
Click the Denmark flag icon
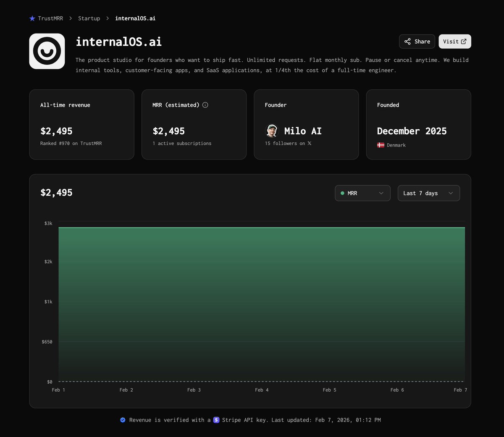(381, 145)
